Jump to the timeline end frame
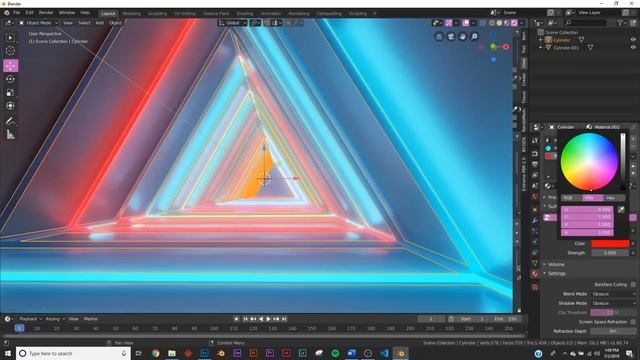This screenshot has width=640, height=360. point(284,319)
